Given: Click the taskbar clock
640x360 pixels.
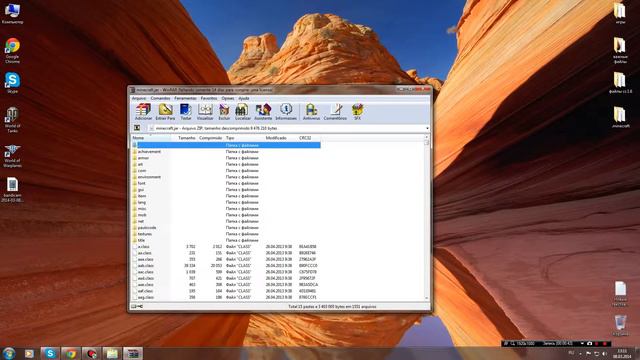Looking at the screenshot, I should [x=622, y=353].
